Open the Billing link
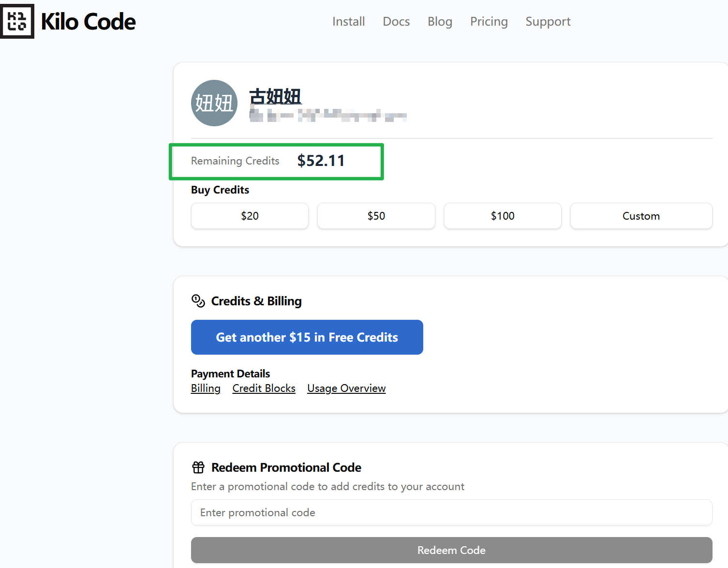The image size is (728, 568). [x=206, y=388]
